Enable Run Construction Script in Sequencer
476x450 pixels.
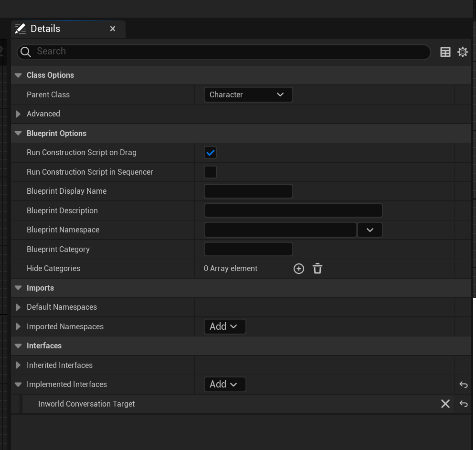click(210, 172)
